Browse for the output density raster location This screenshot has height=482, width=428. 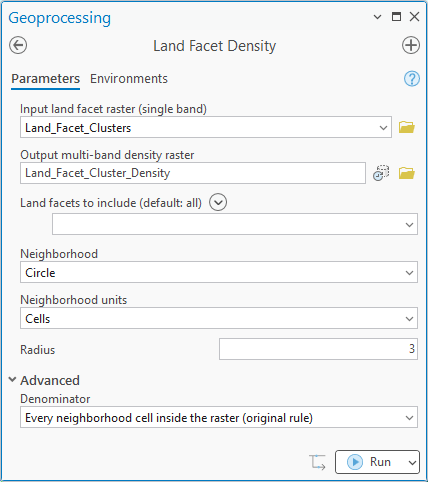(x=407, y=173)
